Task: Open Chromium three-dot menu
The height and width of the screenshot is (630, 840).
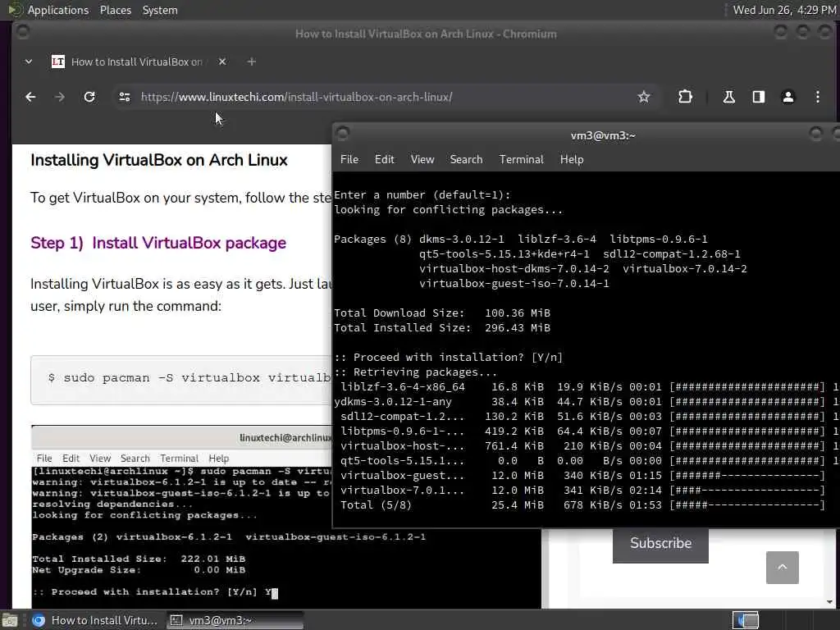Action: click(818, 97)
